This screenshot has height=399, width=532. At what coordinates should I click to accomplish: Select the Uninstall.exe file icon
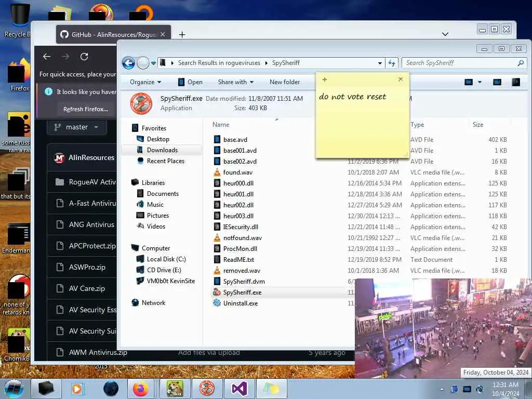[217, 303]
